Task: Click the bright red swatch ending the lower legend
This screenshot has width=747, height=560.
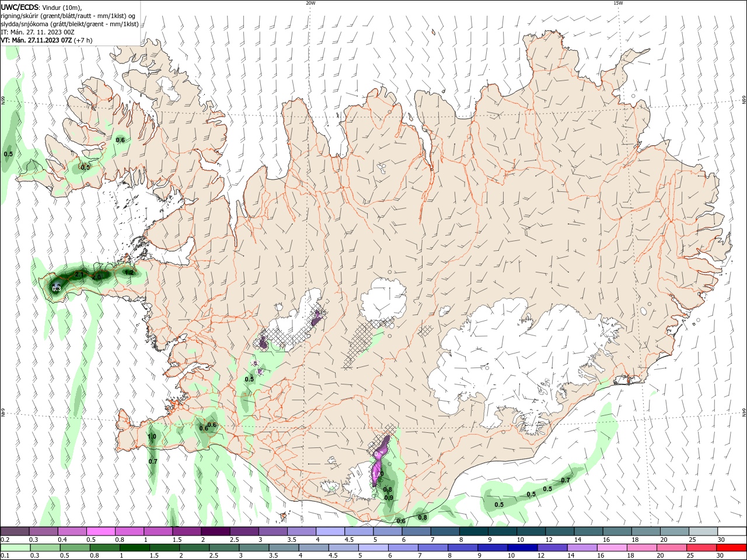Action: pyautogui.click(x=731, y=548)
